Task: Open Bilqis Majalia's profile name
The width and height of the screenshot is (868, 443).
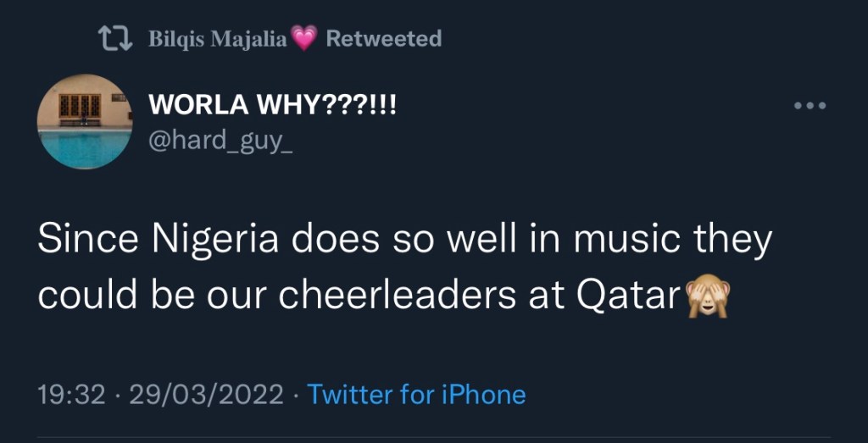Action: [218, 39]
